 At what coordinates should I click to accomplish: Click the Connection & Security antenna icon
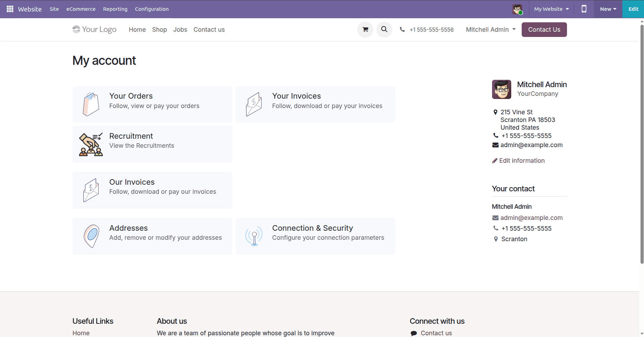click(254, 236)
